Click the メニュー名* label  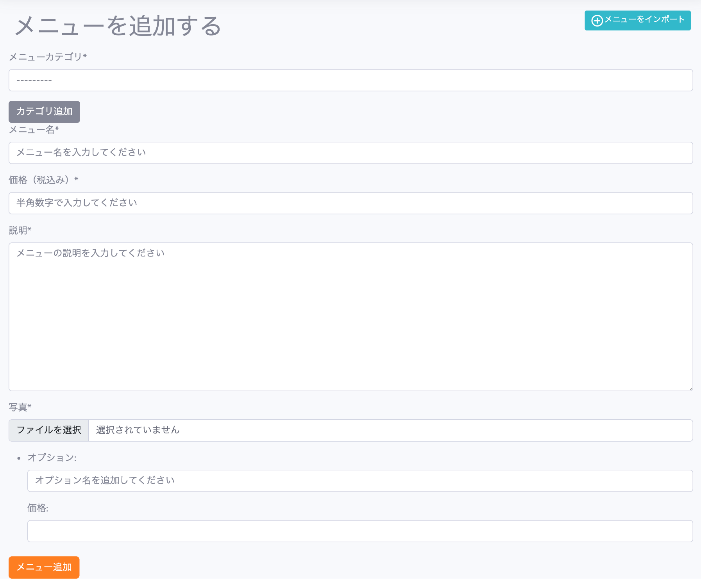(34, 130)
